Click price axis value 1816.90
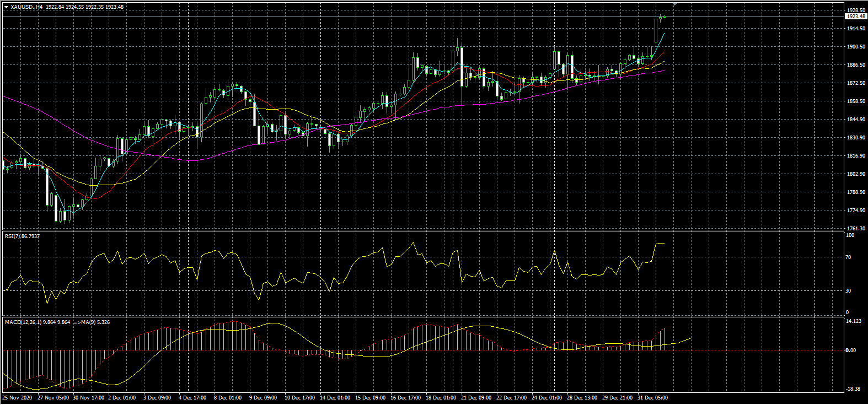The height and width of the screenshot is (405, 868). 856,156
